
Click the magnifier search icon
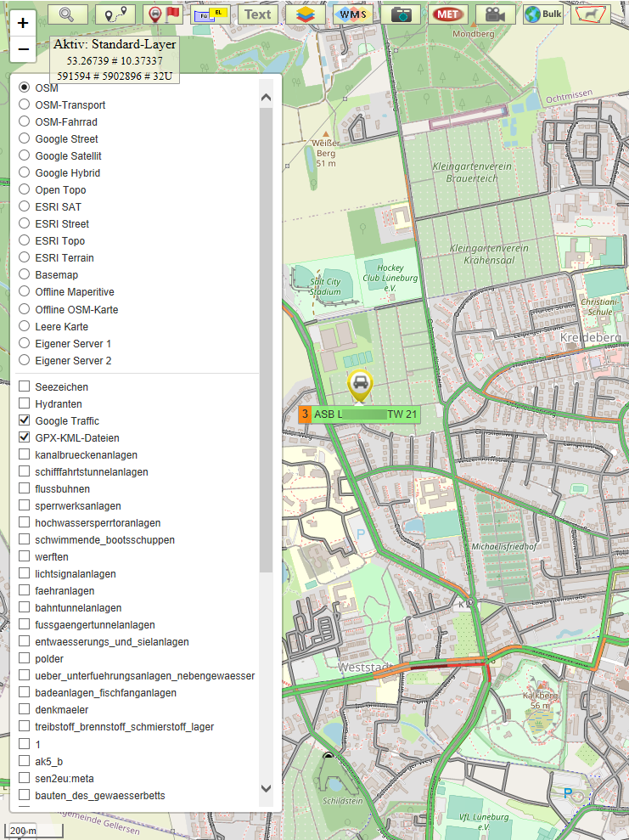pyautogui.click(x=67, y=14)
